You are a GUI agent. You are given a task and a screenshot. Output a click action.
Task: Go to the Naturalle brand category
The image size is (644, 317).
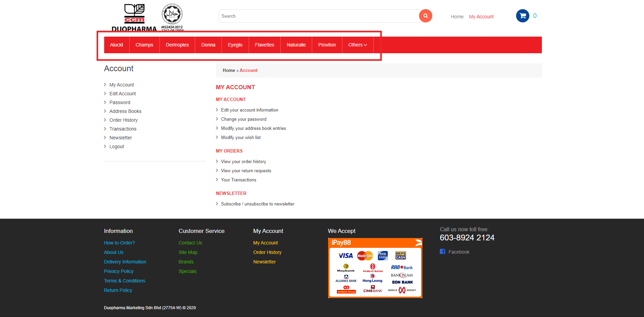click(x=296, y=45)
